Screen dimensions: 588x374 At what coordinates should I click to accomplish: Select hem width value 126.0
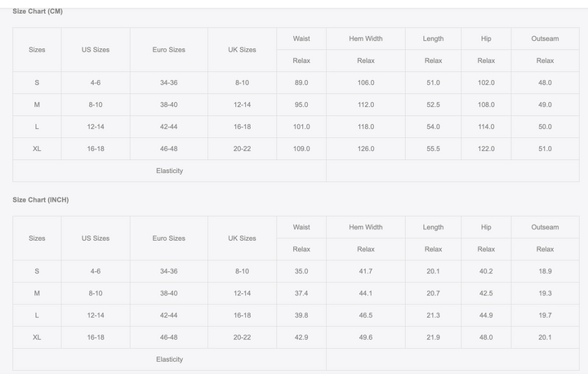366,149
